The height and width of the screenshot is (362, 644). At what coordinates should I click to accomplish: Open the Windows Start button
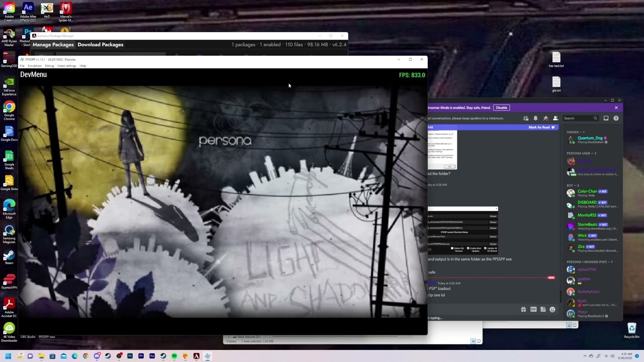[x=8, y=356]
